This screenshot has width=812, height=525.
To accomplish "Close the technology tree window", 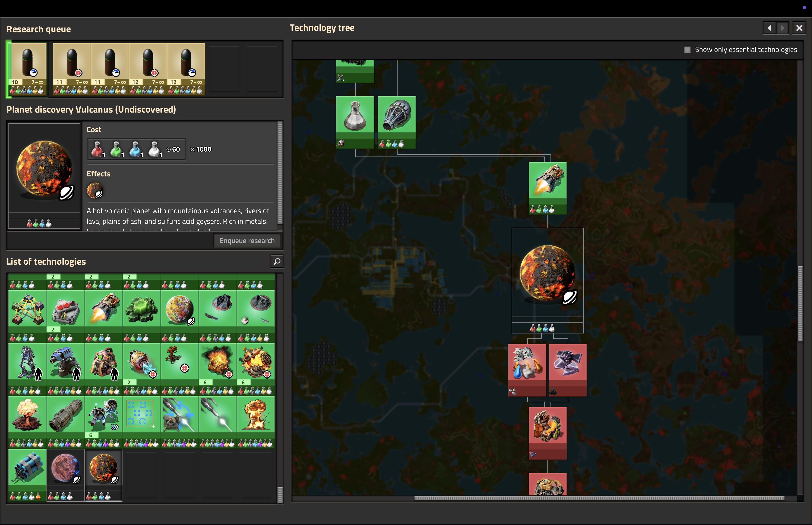I will (x=799, y=28).
